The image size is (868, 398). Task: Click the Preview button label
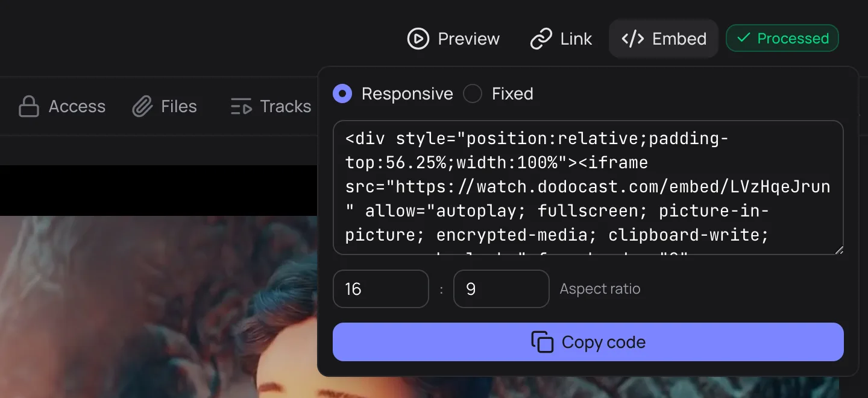(x=468, y=39)
